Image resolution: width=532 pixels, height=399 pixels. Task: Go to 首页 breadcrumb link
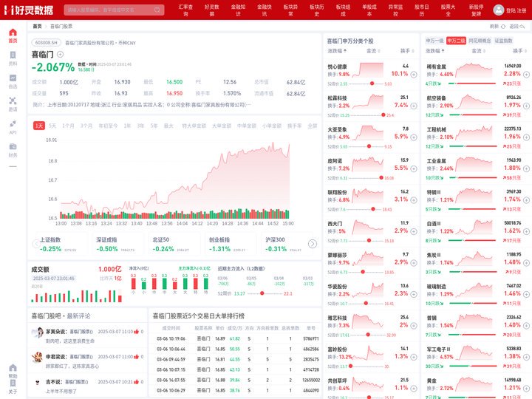(x=37, y=26)
